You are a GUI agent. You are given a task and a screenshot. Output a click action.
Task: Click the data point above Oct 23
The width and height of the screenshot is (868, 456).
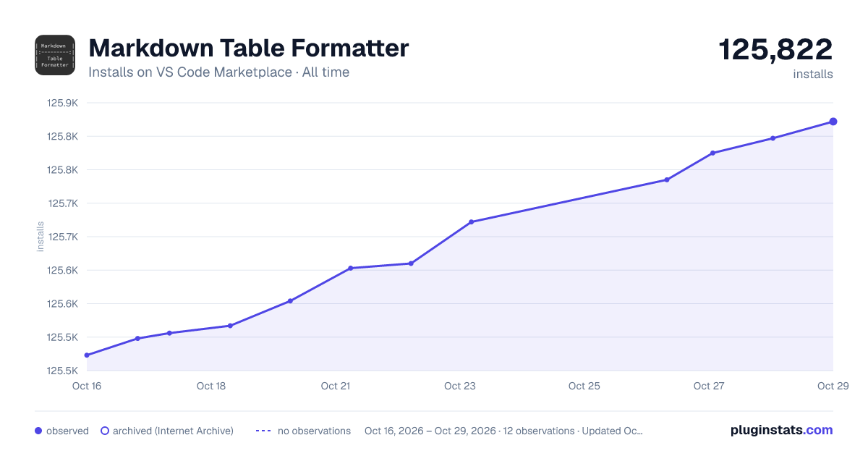tap(471, 222)
